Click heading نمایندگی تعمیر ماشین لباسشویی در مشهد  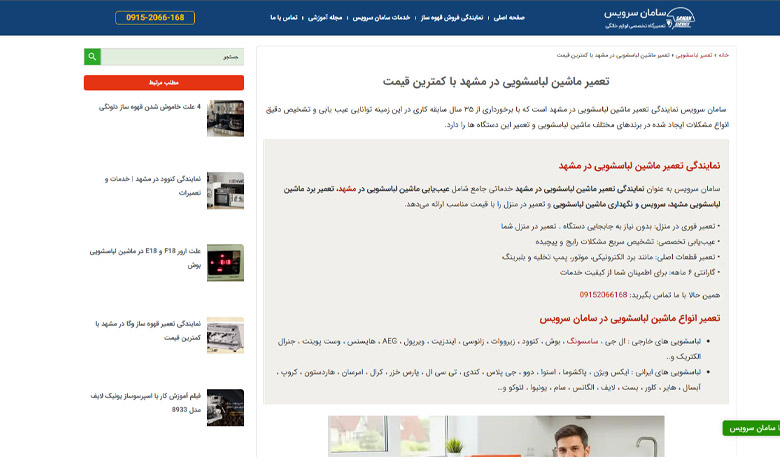(x=639, y=166)
